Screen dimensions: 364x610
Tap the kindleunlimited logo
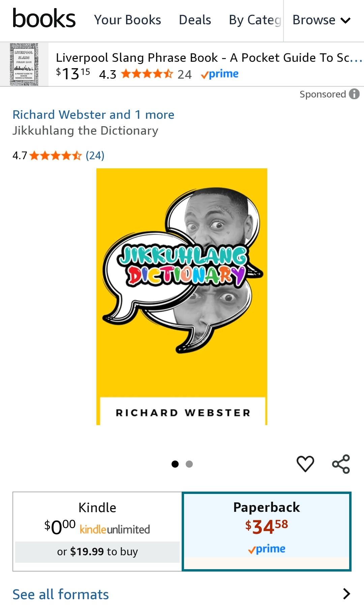pos(115,529)
